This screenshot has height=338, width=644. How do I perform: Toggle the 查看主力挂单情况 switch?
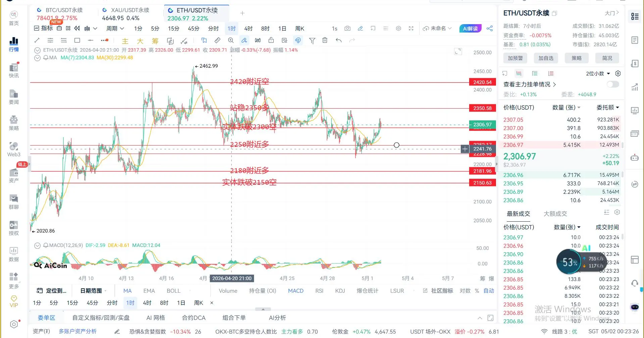[613, 84]
